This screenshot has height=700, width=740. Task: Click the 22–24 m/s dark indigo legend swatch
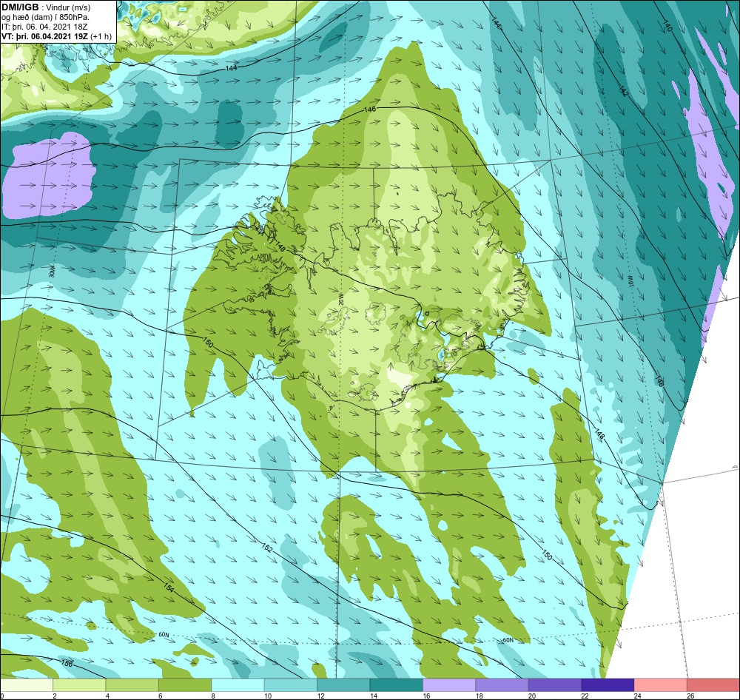[x=608, y=685]
